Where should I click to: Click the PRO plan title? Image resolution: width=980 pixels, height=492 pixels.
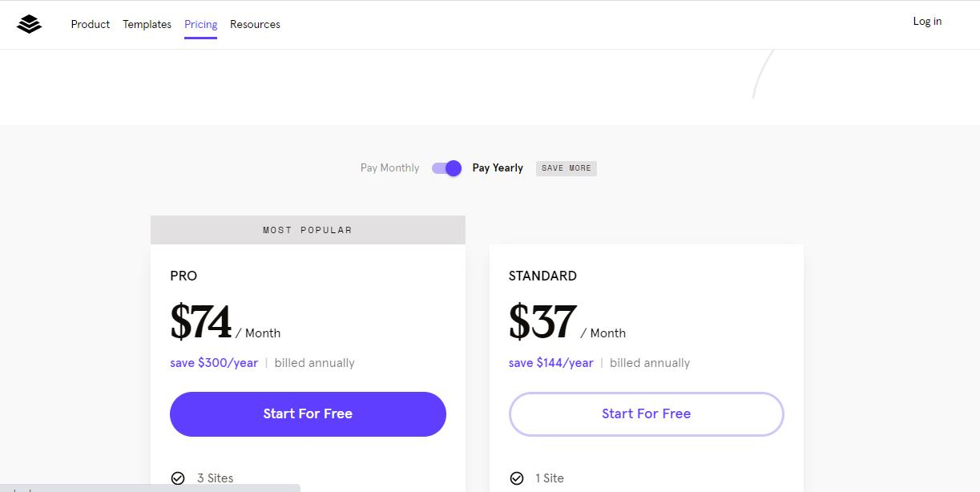183,276
